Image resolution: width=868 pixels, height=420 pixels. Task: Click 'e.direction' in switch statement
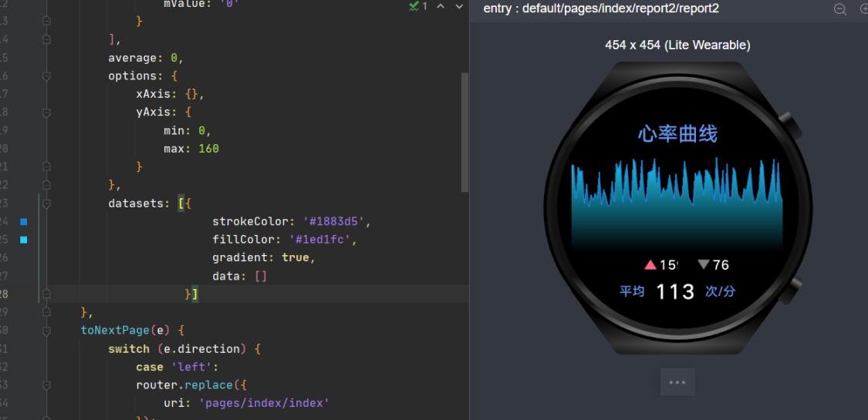click(x=201, y=348)
